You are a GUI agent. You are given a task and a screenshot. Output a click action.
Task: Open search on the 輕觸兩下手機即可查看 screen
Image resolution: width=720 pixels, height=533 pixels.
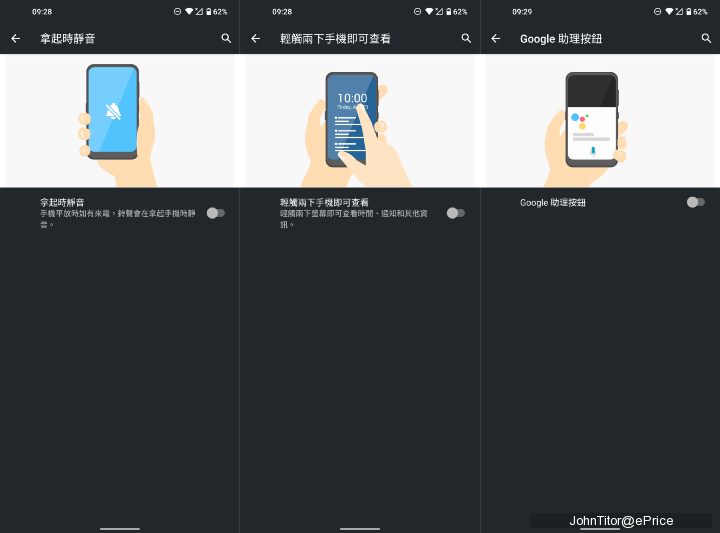pos(466,39)
